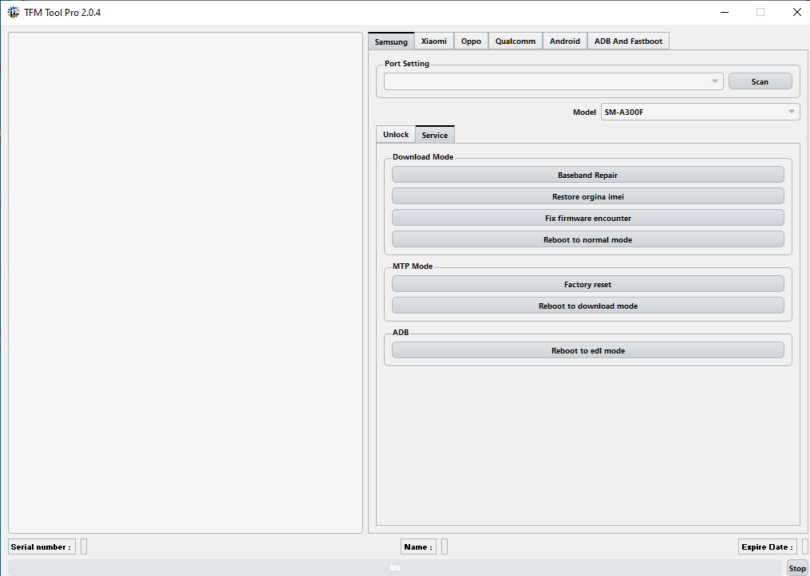
Task: Open the Oppo tab
Action: point(471,41)
